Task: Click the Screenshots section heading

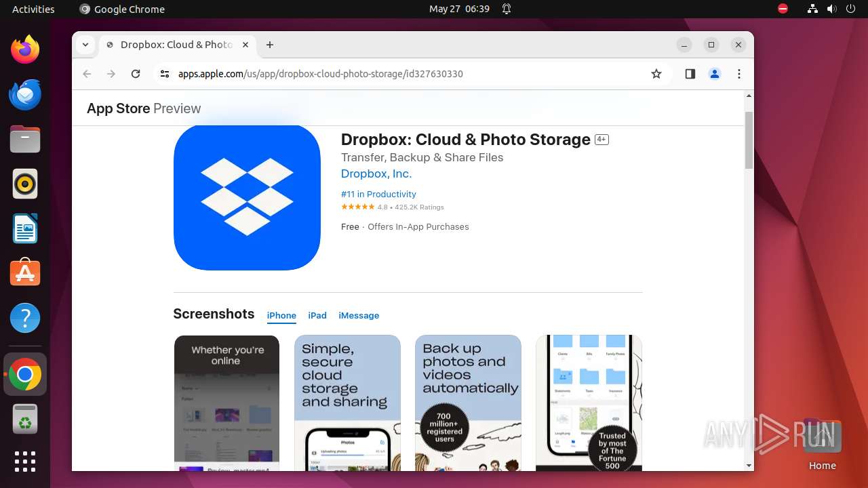Action: 214,314
